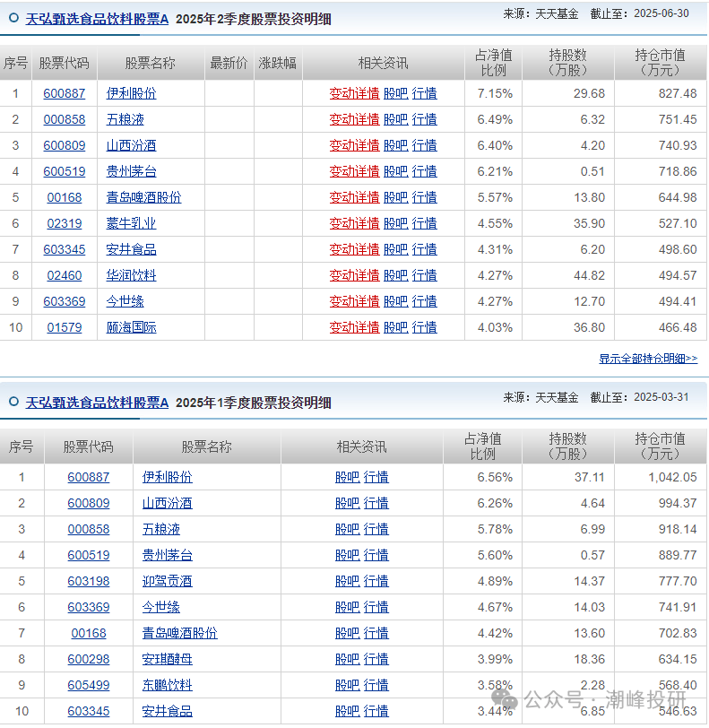Open 行情 for 安井食品 in Q2 table

[424, 249]
